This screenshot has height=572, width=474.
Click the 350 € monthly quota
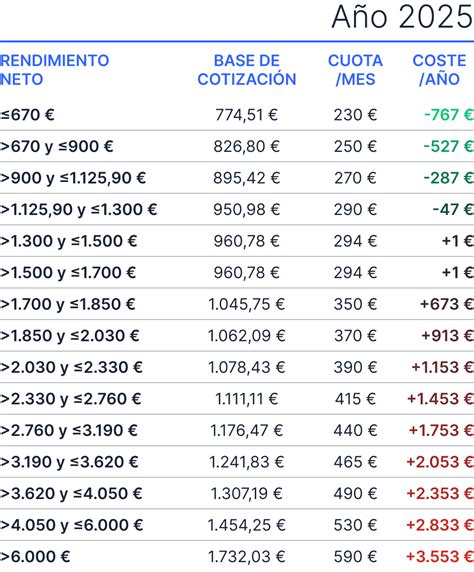pos(355,304)
